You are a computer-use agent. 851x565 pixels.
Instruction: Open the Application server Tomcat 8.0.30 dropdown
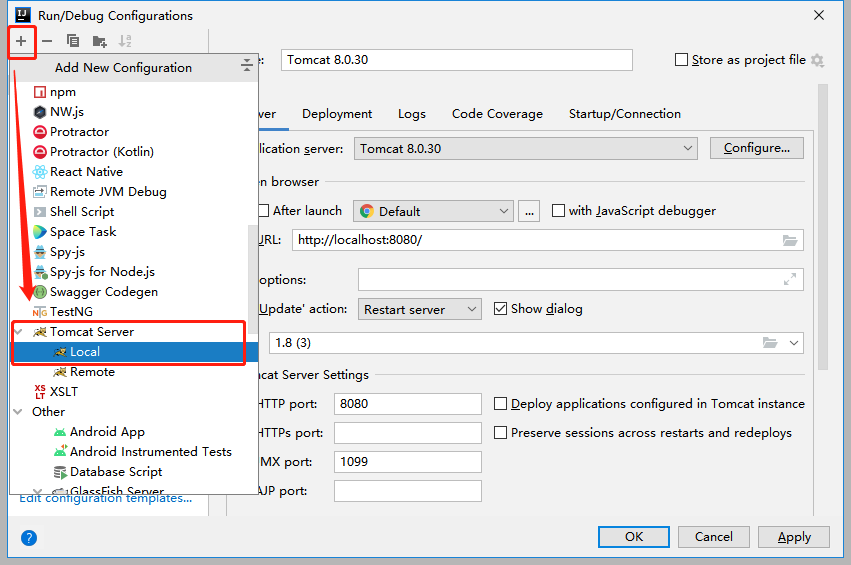click(x=525, y=149)
